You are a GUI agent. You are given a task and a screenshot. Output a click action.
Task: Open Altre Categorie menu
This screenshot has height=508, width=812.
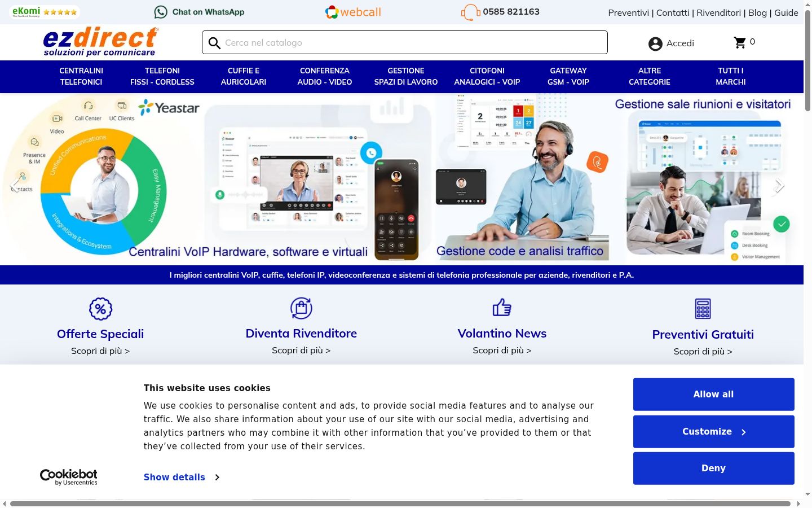coord(650,76)
